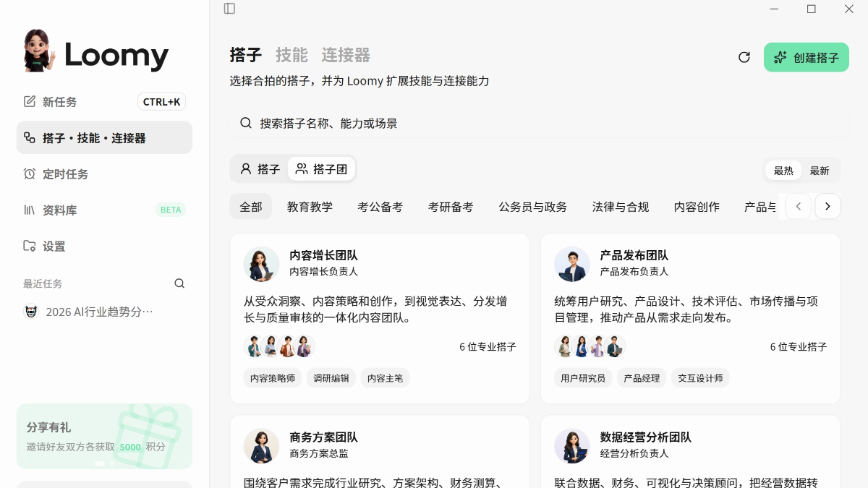Sort by 最热
Image resolution: width=868 pixels, height=488 pixels.
(783, 171)
